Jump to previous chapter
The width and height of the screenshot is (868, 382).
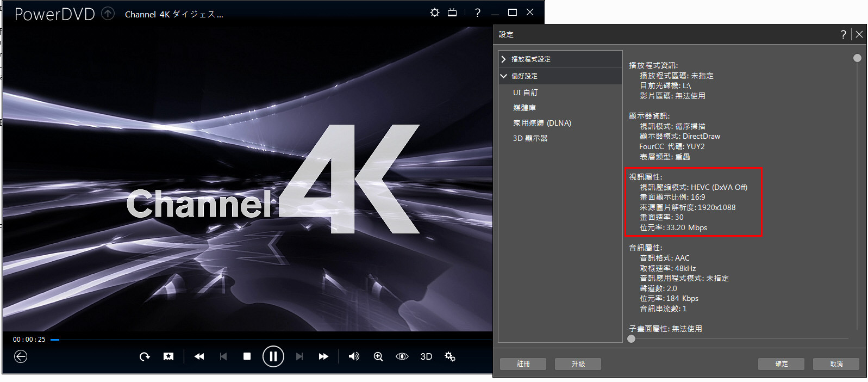click(x=223, y=356)
